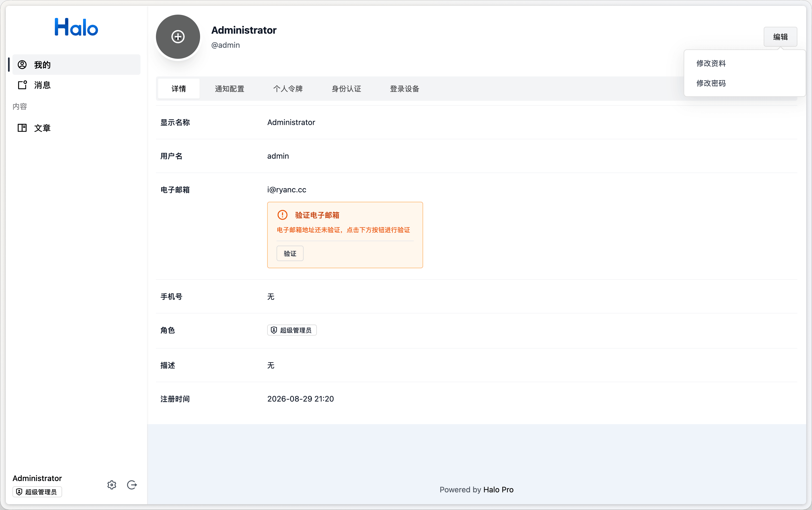Image resolution: width=812 pixels, height=510 pixels.
Task: Open the 个人令牌 tab
Action: point(288,89)
